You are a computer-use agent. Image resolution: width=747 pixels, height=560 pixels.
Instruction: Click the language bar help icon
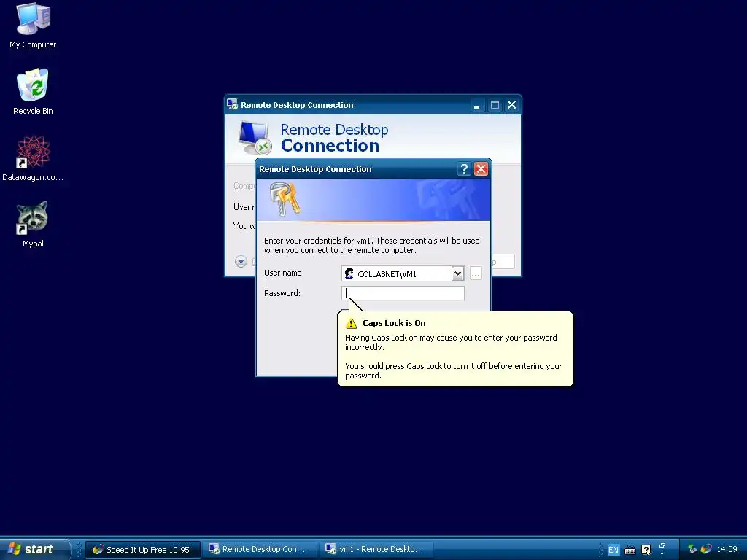coord(646,550)
